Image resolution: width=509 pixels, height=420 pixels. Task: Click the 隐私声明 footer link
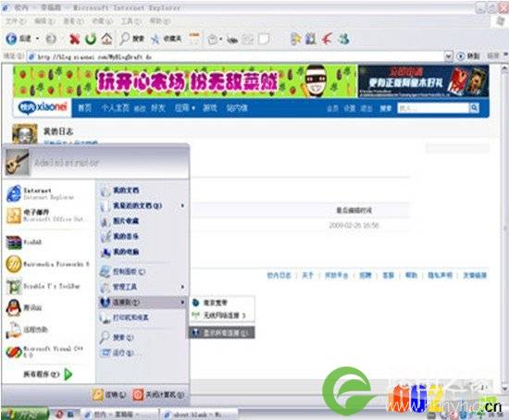click(441, 276)
